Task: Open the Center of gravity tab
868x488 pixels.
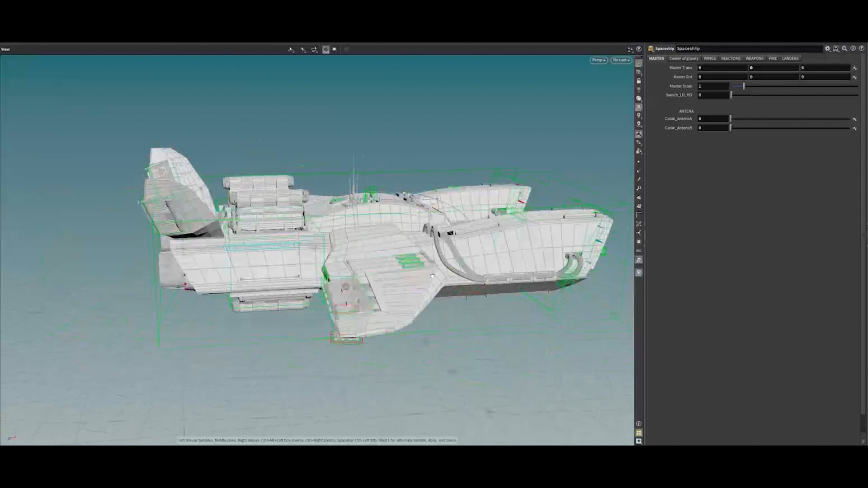Action: click(x=684, y=58)
